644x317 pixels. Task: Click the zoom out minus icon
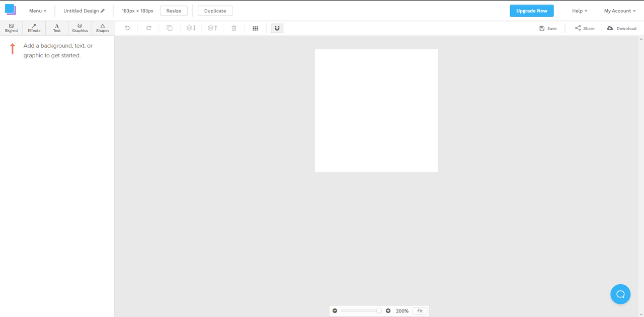click(335, 311)
